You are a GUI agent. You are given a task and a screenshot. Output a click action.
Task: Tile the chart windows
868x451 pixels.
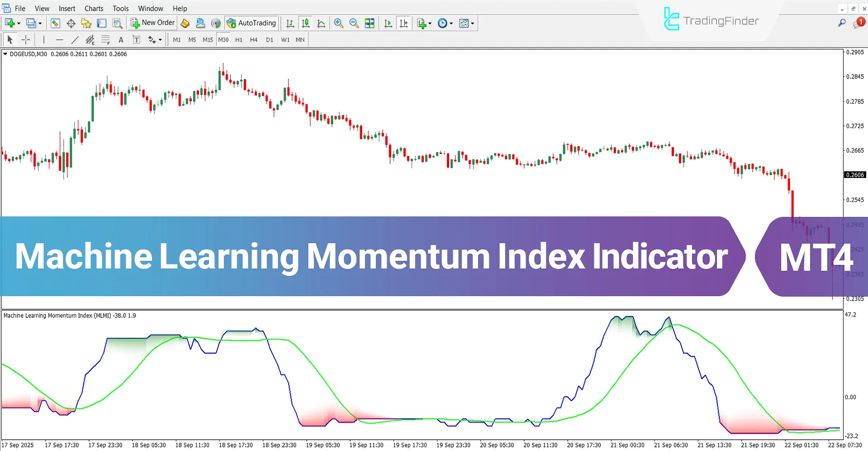point(370,23)
